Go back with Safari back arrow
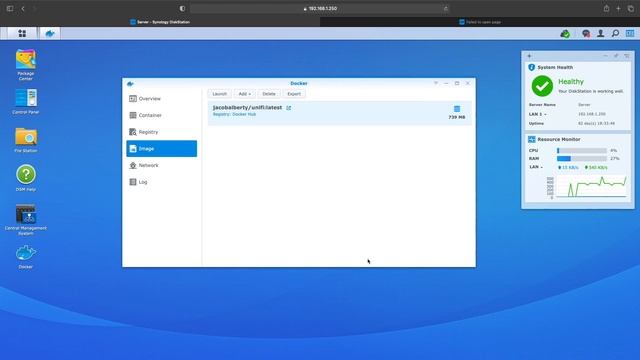 (23, 9)
